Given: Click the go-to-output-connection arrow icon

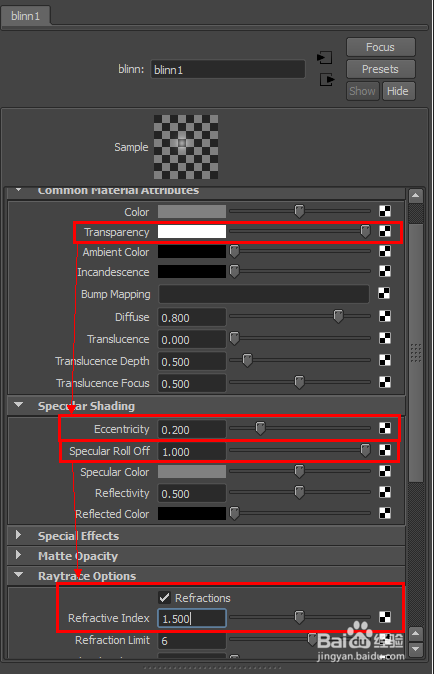Looking at the screenshot, I should tap(327, 80).
